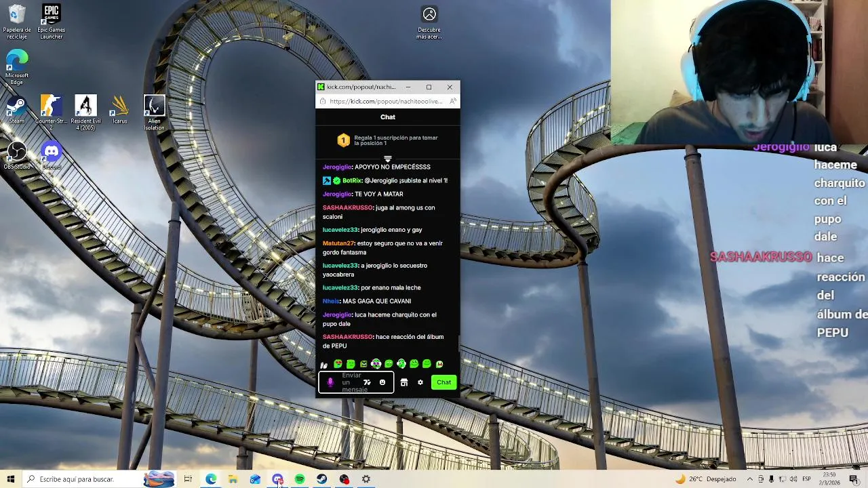Open Steam from the taskbar

pos(322,479)
